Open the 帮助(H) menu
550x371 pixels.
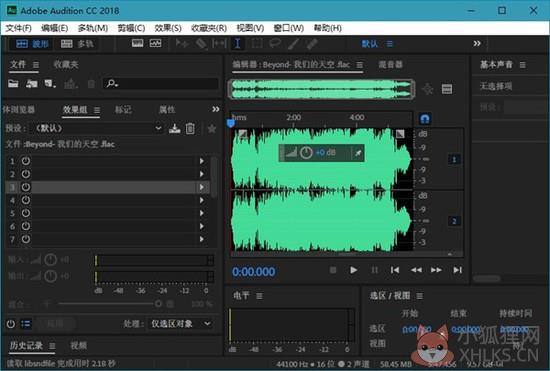point(327,28)
